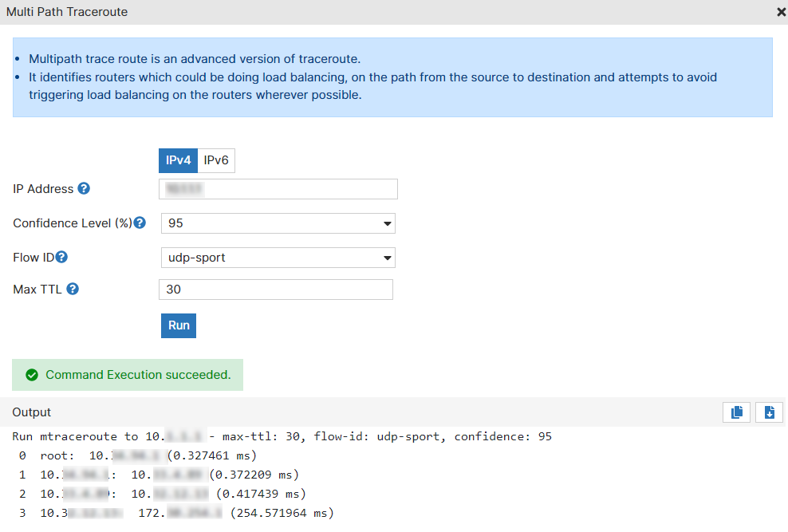Open the Flow ID udp-sport dropdown

(278, 257)
